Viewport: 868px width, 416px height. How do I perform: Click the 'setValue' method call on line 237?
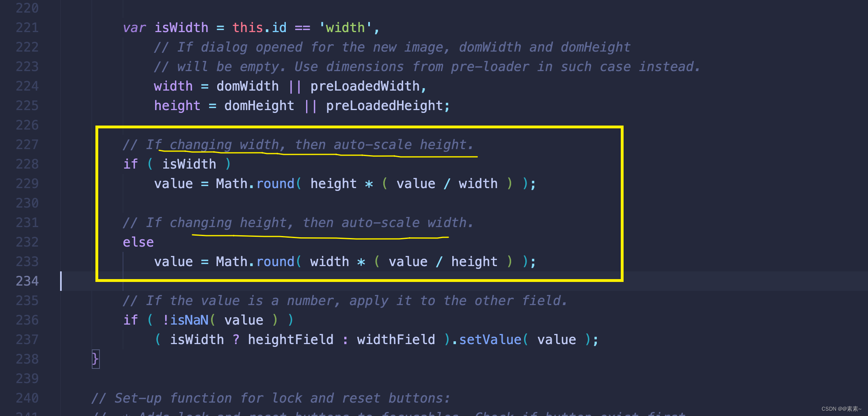(x=490, y=340)
